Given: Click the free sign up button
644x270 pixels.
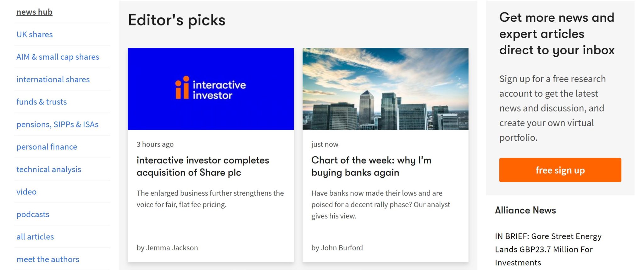Looking at the screenshot, I should 560,170.
